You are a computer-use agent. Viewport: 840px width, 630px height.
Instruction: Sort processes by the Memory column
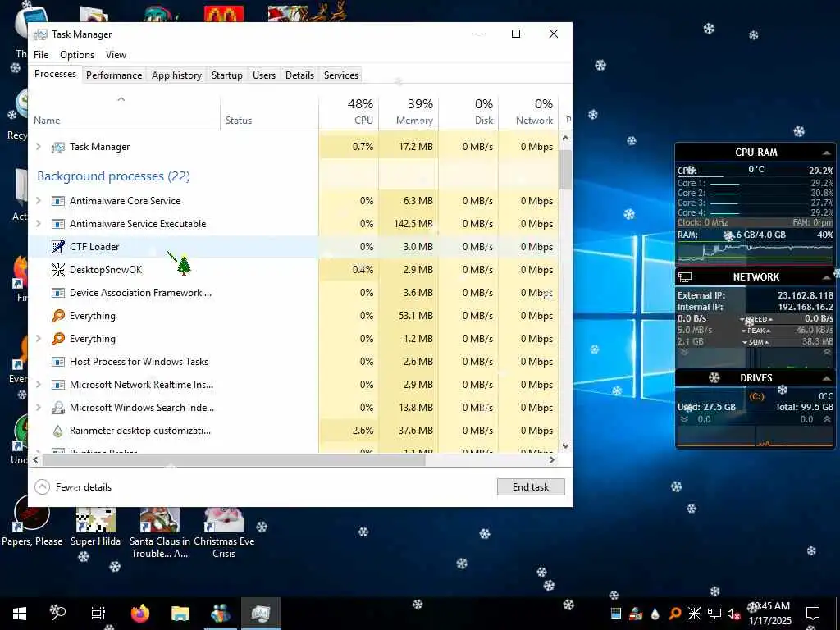coord(409,112)
